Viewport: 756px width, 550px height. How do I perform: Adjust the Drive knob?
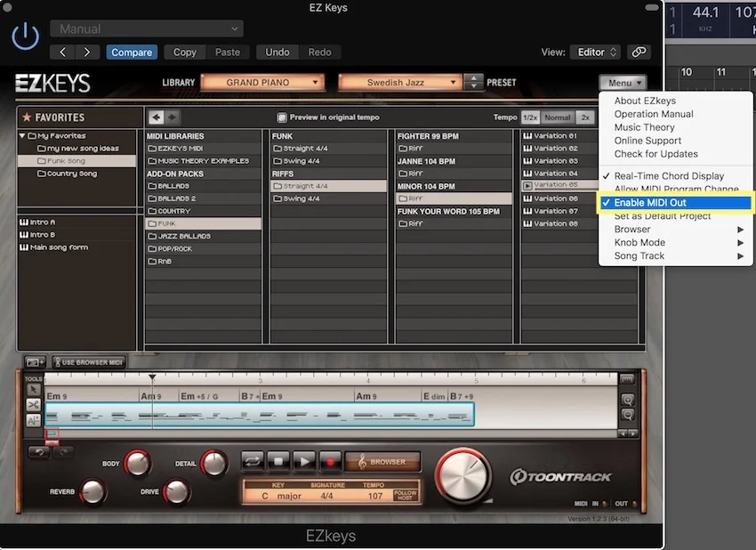click(x=176, y=491)
